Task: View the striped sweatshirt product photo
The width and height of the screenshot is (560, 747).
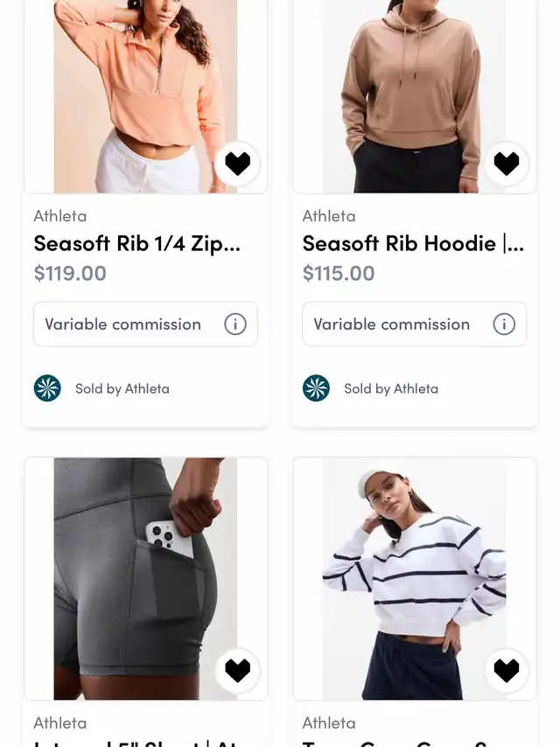Action: [415, 579]
